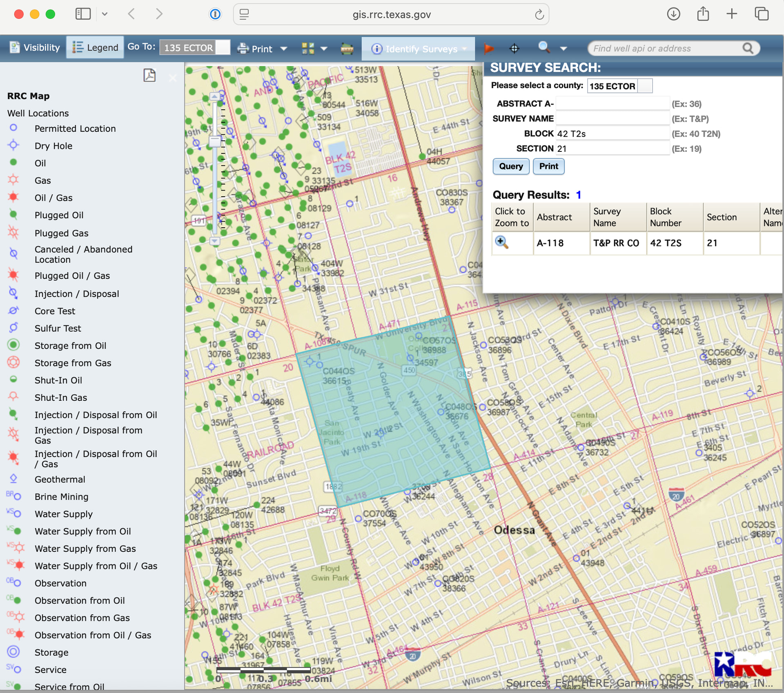The height and width of the screenshot is (693, 784).
Task: Expand the zoom tool dropdown arrow
Action: tap(563, 49)
